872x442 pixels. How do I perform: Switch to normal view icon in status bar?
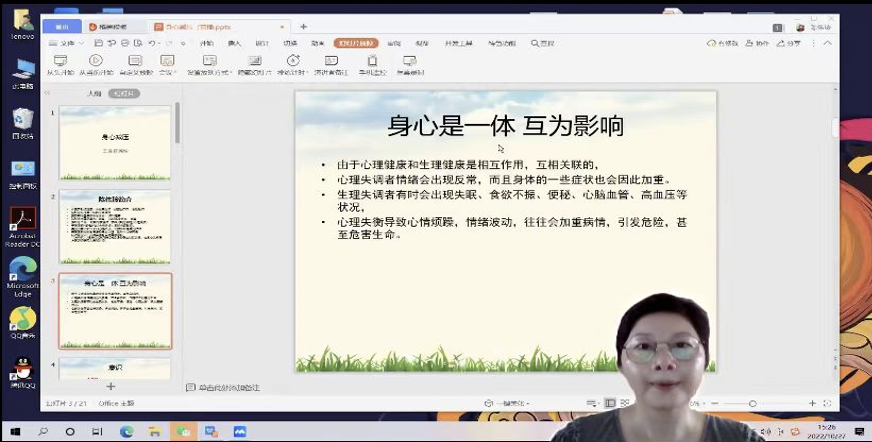610,403
